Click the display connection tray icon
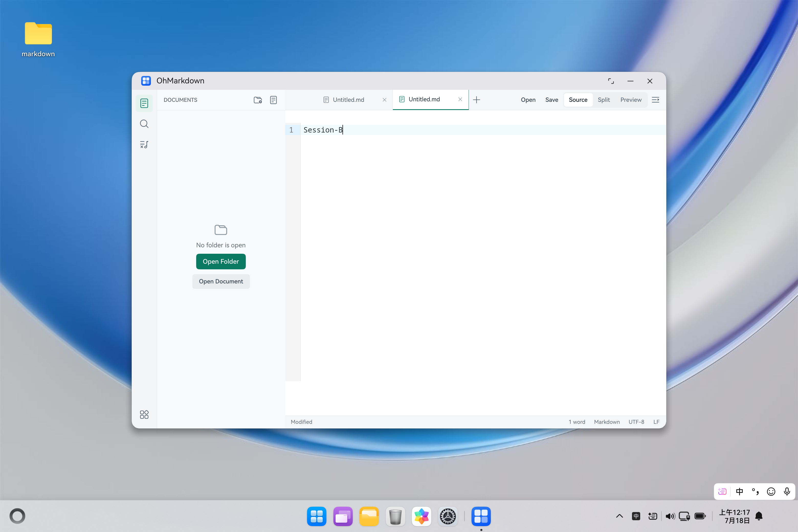Image resolution: width=798 pixels, height=532 pixels. click(685, 516)
